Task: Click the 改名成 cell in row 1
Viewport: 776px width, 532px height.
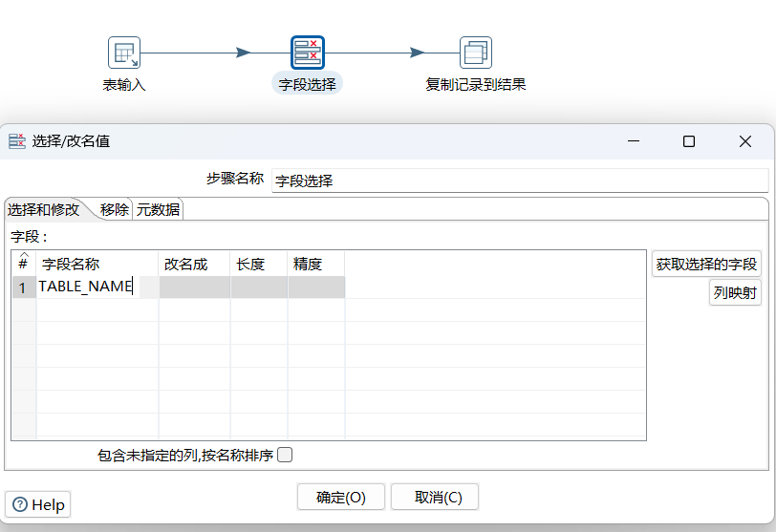Action: click(x=195, y=287)
